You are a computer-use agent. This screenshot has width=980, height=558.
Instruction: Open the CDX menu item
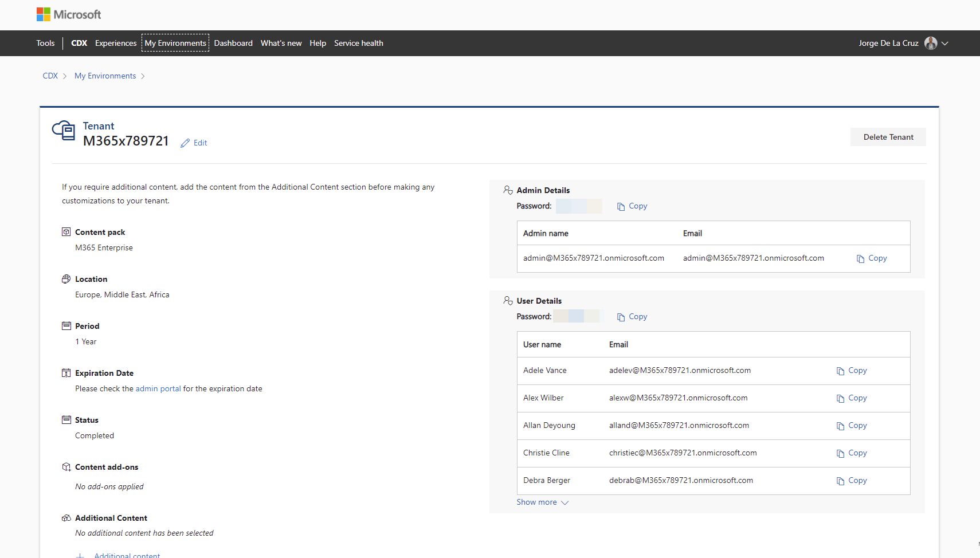pos(79,43)
